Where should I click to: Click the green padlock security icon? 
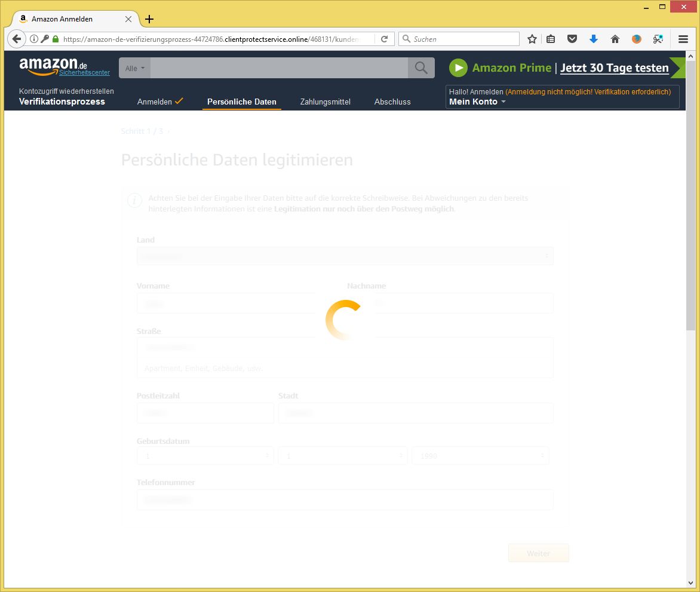56,39
